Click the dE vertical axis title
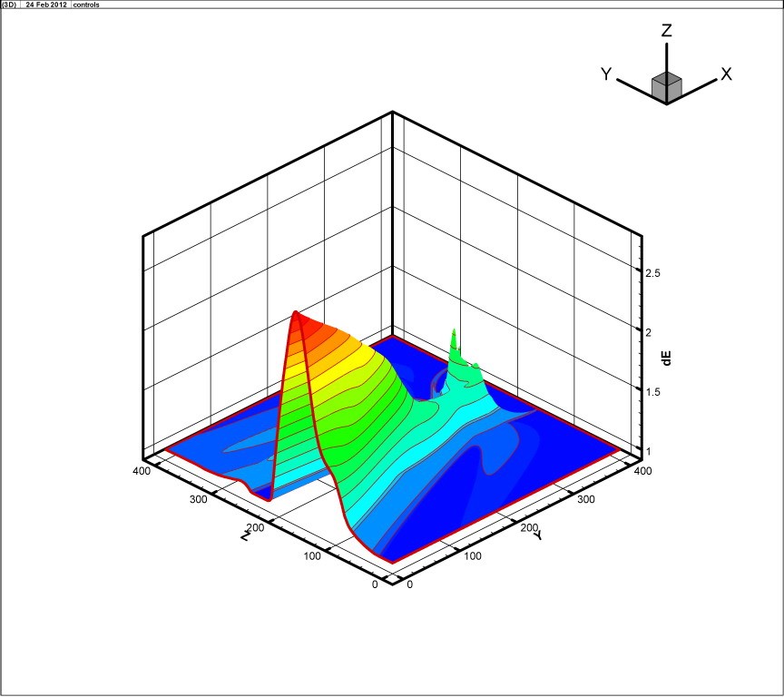The height and width of the screenshot is (697, 784). pos(667,358)
